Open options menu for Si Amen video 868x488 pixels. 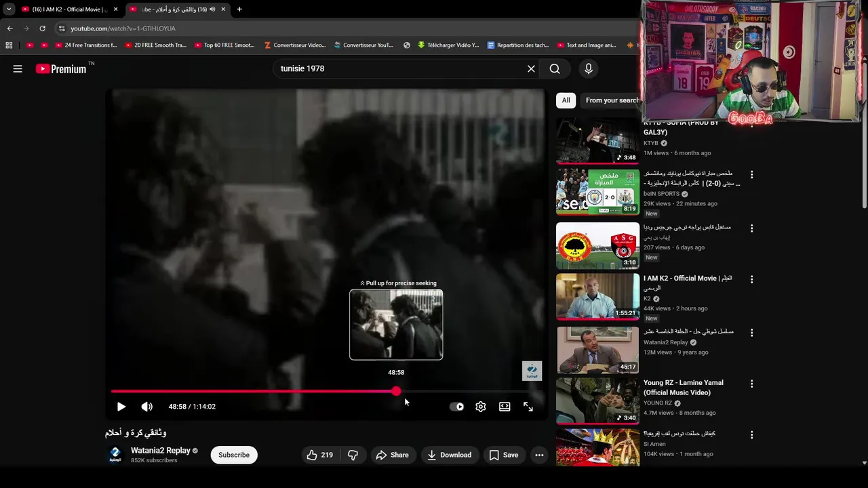tap(751, 434)
